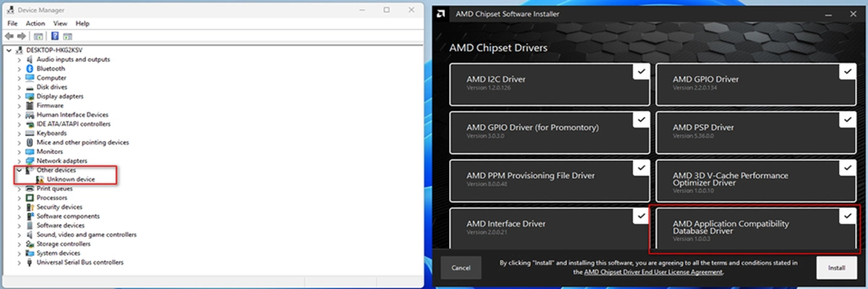
Task: Toggle the action pane toolbar icon
Action: (67, 35)
